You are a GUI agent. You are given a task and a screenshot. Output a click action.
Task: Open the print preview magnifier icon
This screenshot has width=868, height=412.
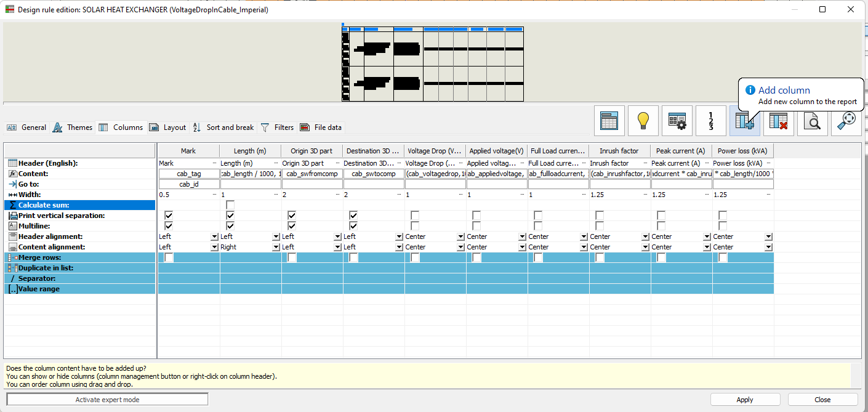point(813,121)
